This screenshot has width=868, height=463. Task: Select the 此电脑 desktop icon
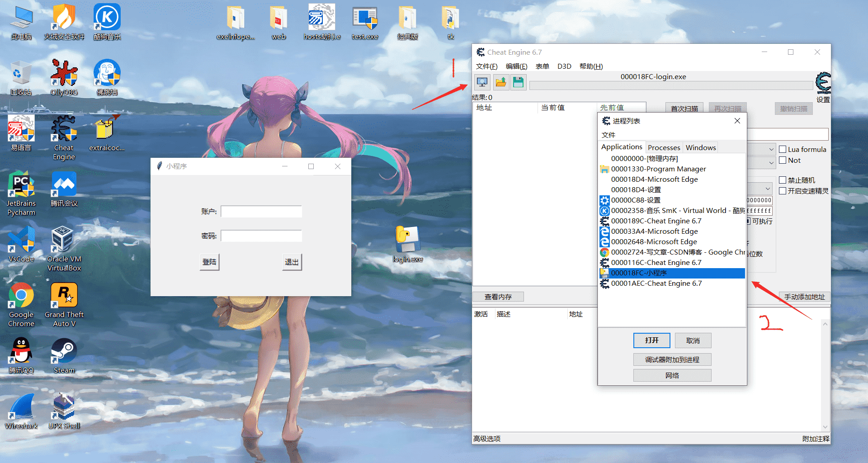pyautogui.click(x=21, y=22)
